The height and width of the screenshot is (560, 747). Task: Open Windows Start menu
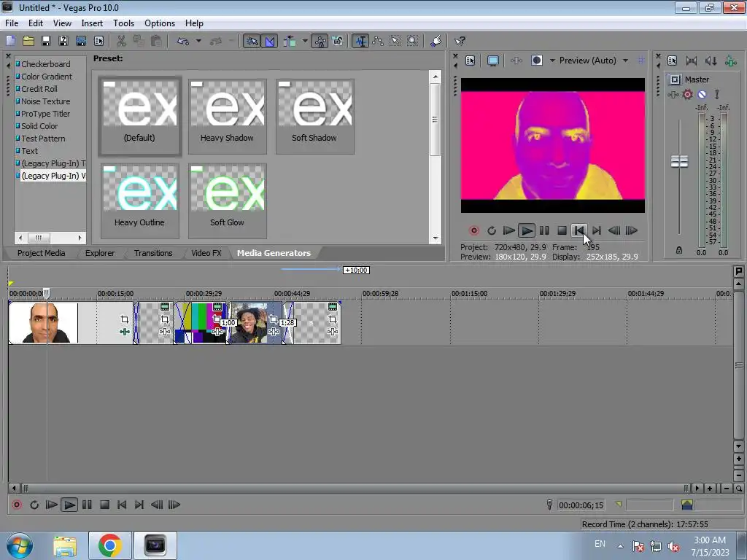19,545
